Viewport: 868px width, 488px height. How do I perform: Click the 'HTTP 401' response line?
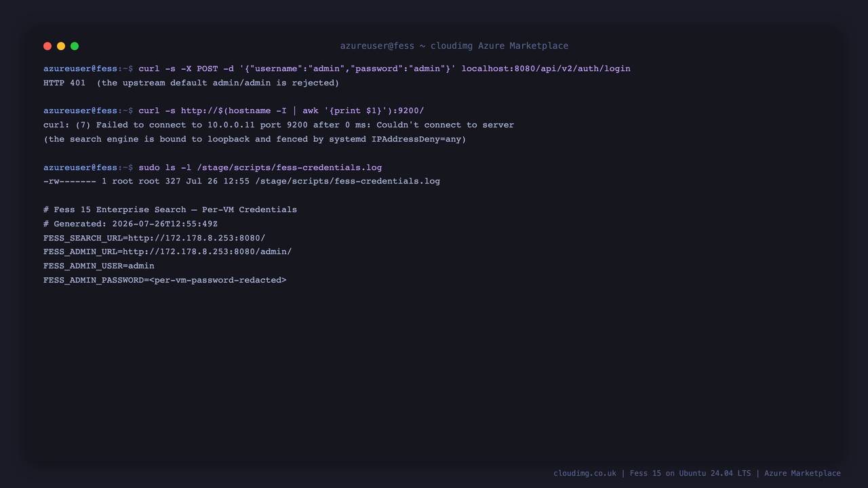tap(191, 83)
